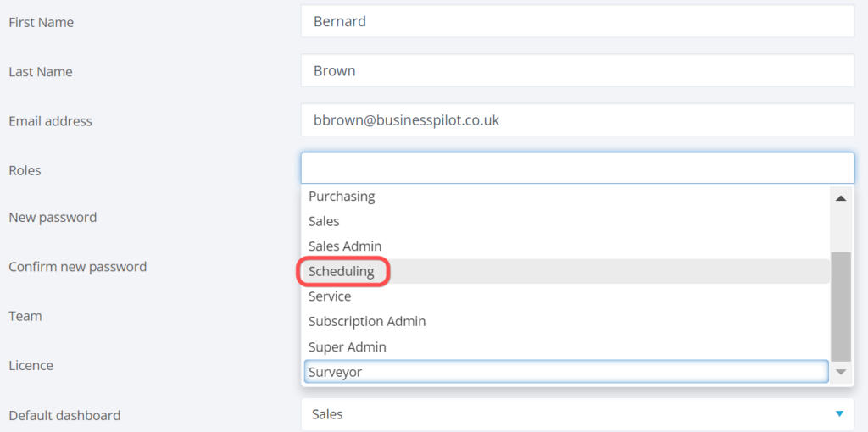Click the Last Name field containing Brown
Image resolution: width=868 pixels, height=432 pixels.
tap(576, 71)
